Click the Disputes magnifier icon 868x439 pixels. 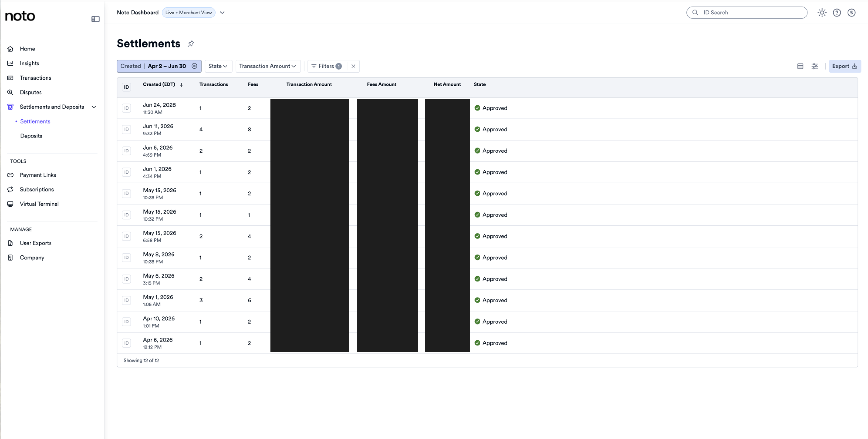coord(10,92)
